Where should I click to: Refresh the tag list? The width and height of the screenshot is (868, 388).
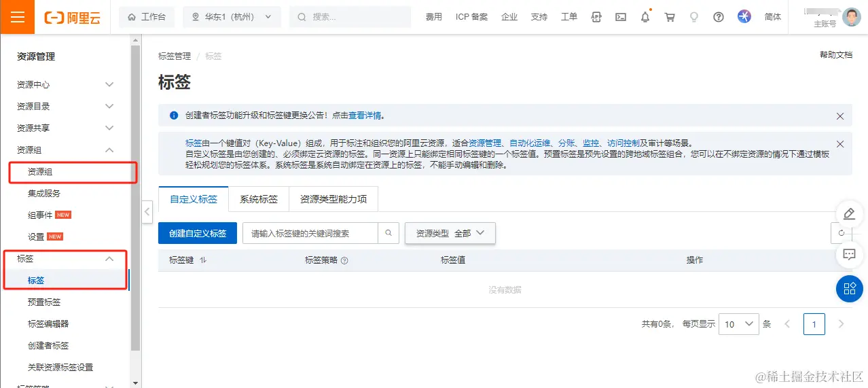click(x=842, y=233)
